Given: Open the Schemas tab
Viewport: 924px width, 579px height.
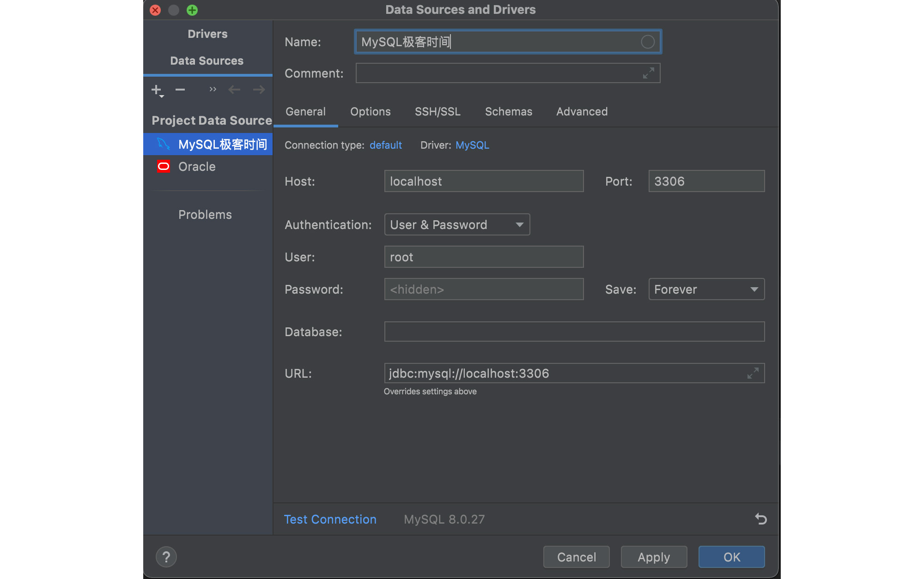Looking at the screenshot, I should pos(508,112).
